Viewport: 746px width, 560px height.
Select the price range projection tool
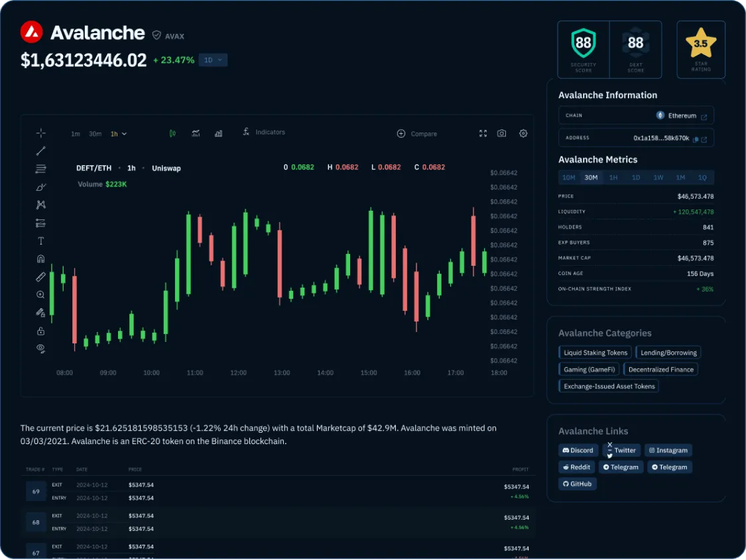(x=41, y=223)
